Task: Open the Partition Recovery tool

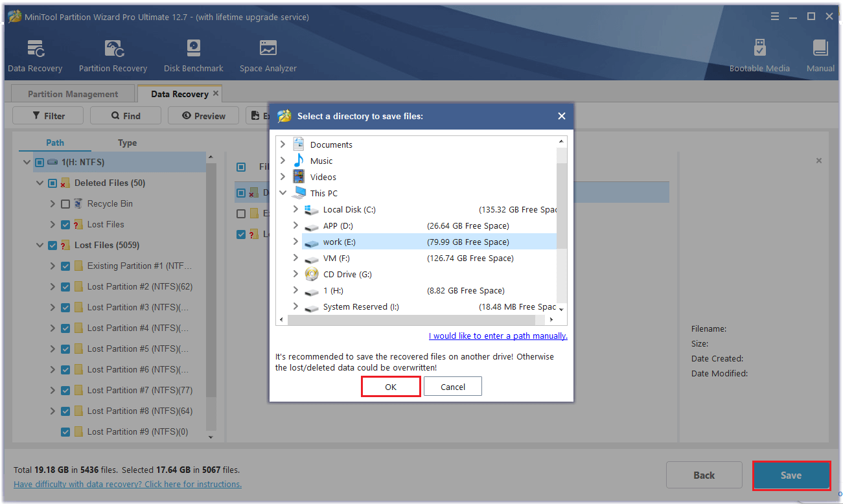Action: [x=113, y=56]
